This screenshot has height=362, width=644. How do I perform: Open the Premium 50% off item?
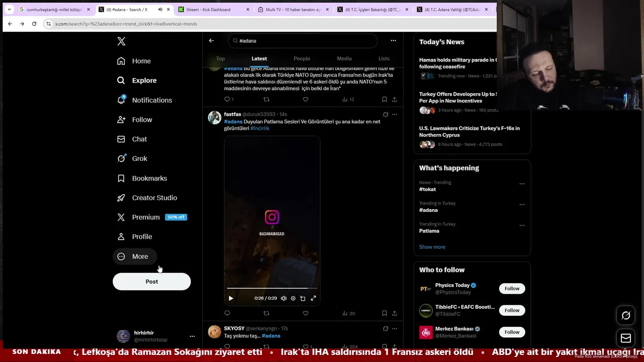pos(152,217)
